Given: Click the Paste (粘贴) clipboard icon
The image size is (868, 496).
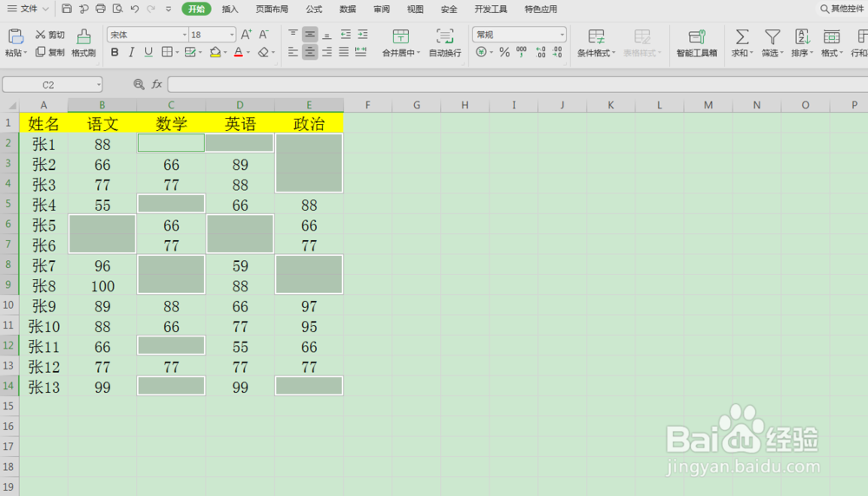Looking at the screenshot, I should tap(16, 36).
